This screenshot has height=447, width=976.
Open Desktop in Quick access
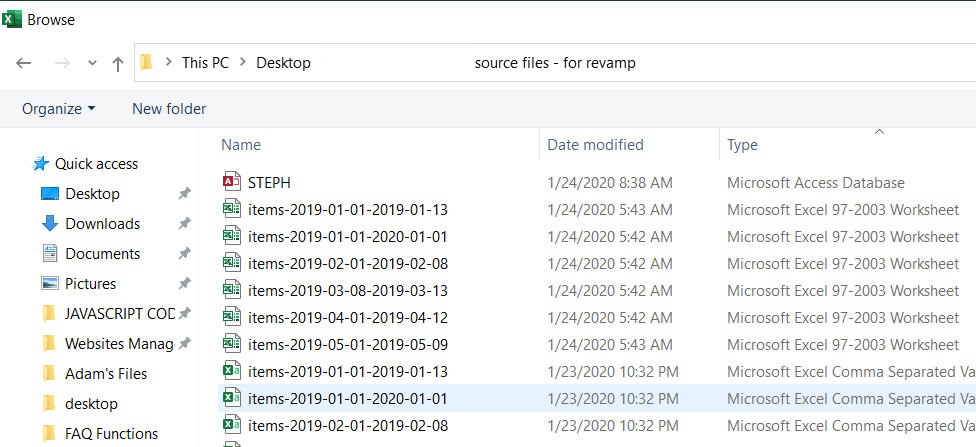click(92, 194)
